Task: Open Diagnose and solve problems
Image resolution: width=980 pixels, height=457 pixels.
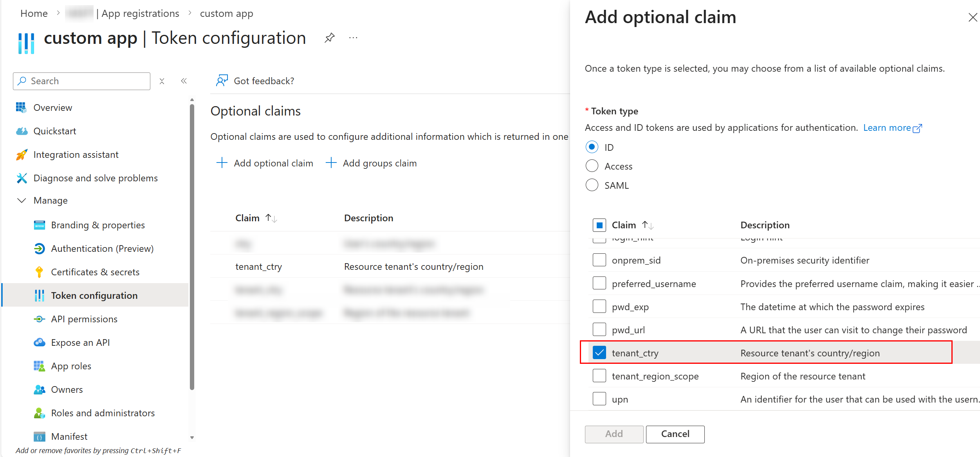Action: (x=96, y=178)
